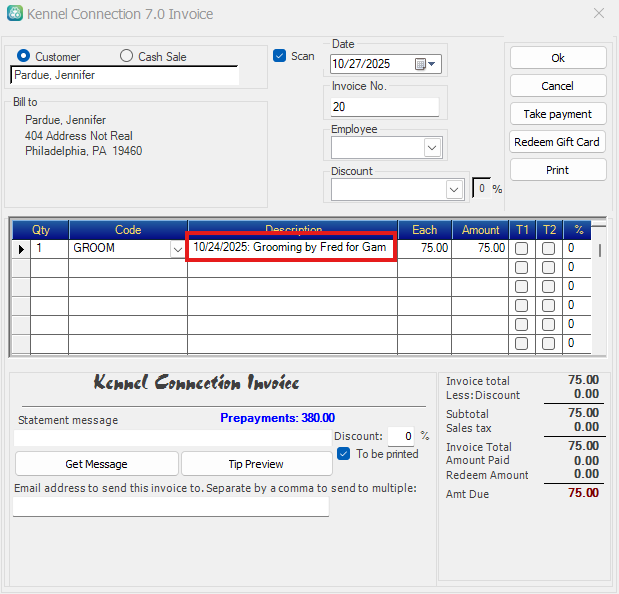Image resolution: width=619 pixels, height=594 pixels.
Task: Click the Amount column header
Action: pyautogui.click(x=480, y=230)
